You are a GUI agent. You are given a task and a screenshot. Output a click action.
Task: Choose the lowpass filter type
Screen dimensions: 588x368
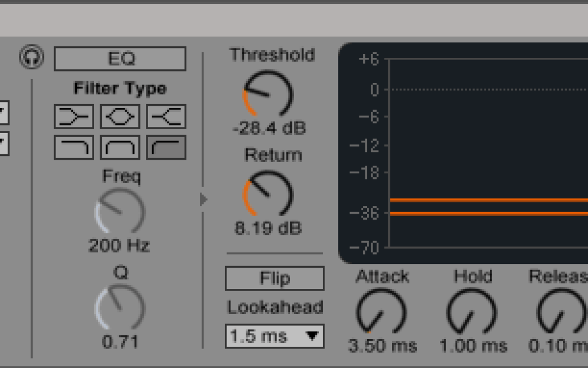pyautogui.click(x=74, y=147)
